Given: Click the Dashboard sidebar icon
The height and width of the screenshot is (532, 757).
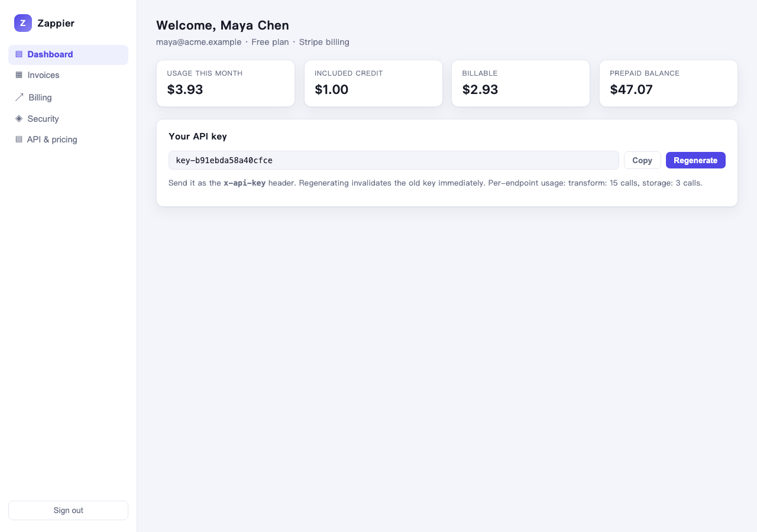Looking at the screenshot, I should point(19,54).
